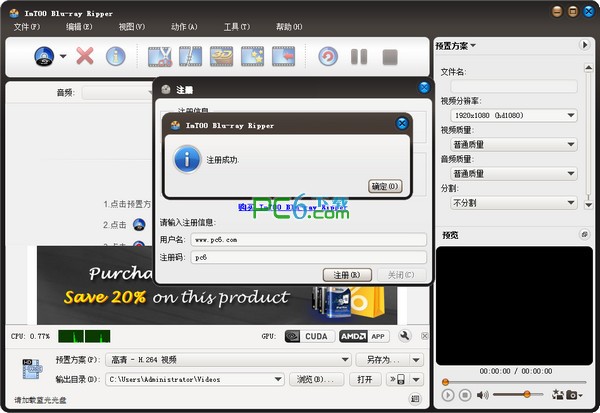Open the 分割 dropdown

tap(514, 202)
